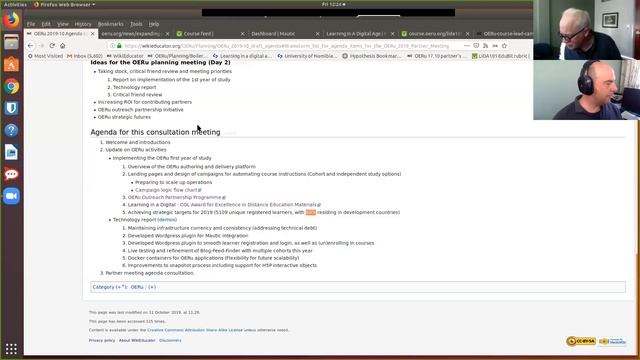
Task: Open the clock calendar in top bar
Action: coord(333,4)
